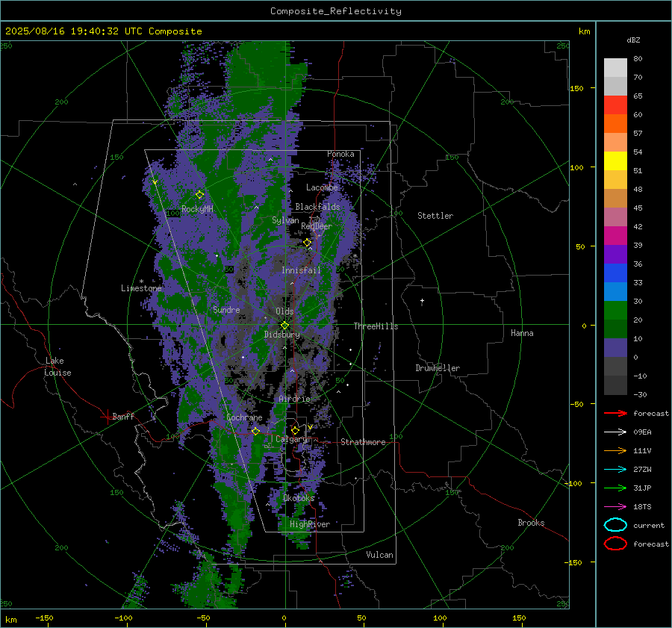Click the Vulcan label

[380, 555]
